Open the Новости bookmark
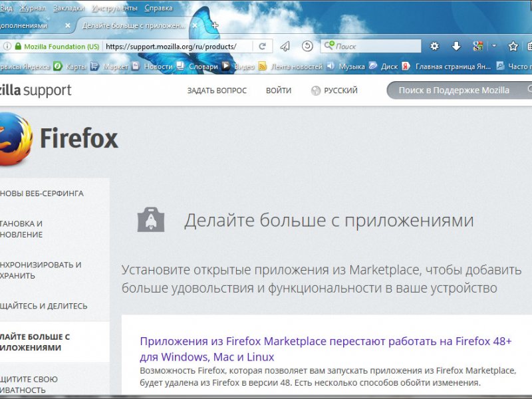Viewport: 532px width, 399px height. [x=153, y=66]
